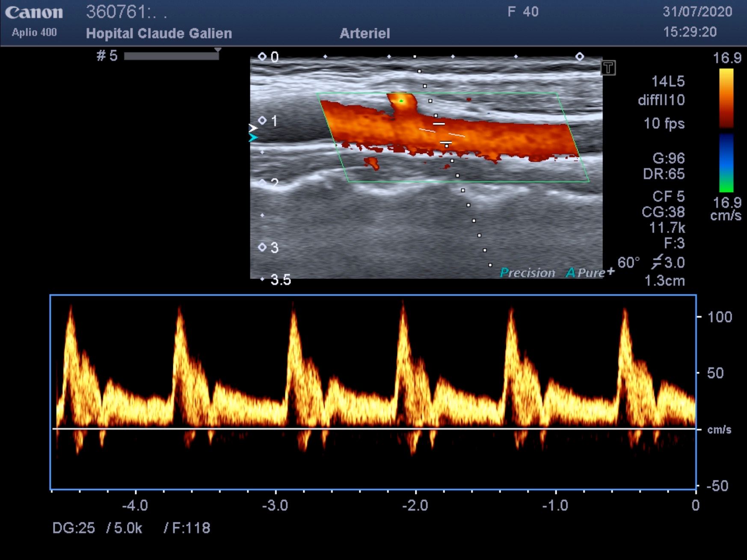This screenshot has width=747, height=560.
Task: Click the F:3 filter value
Action: tap(674, 243)
